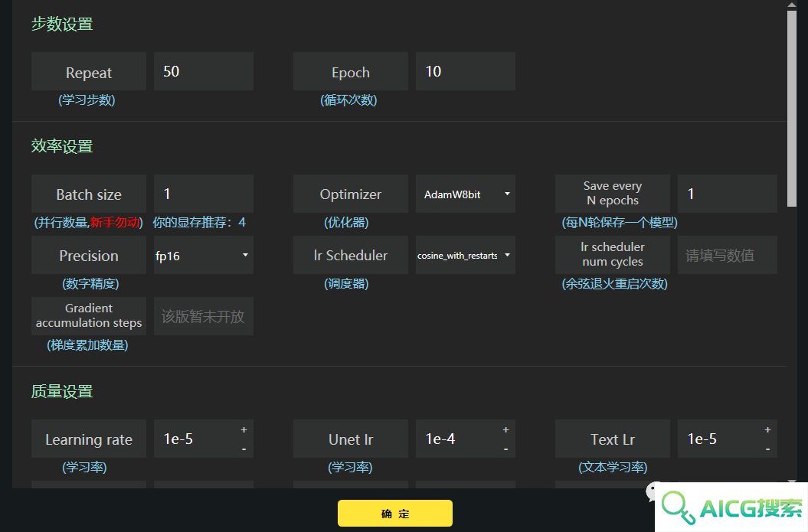Click the 效率设置 section heading
Viewport: 808px width, 532px height.
62,146
